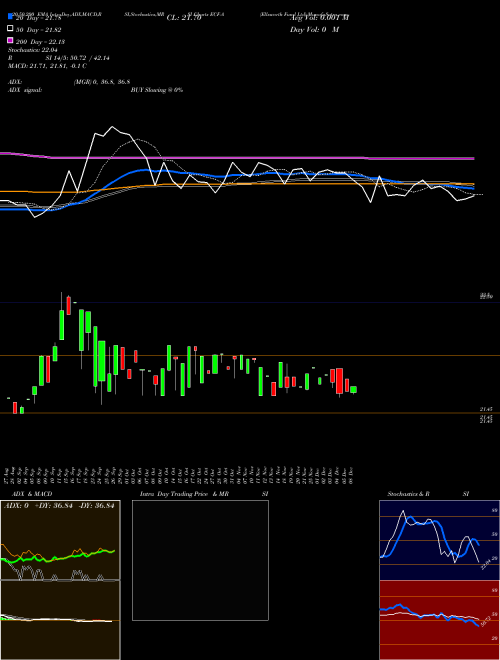500x660 pixels.
Task: Open the MACD sub-panel below ADX
Action: tap(60, 620)
